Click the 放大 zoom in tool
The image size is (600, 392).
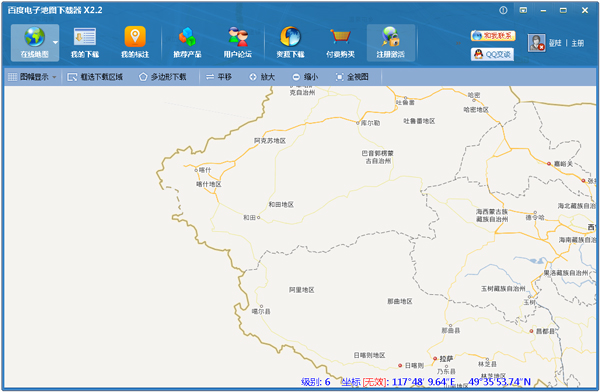[262, 77]
